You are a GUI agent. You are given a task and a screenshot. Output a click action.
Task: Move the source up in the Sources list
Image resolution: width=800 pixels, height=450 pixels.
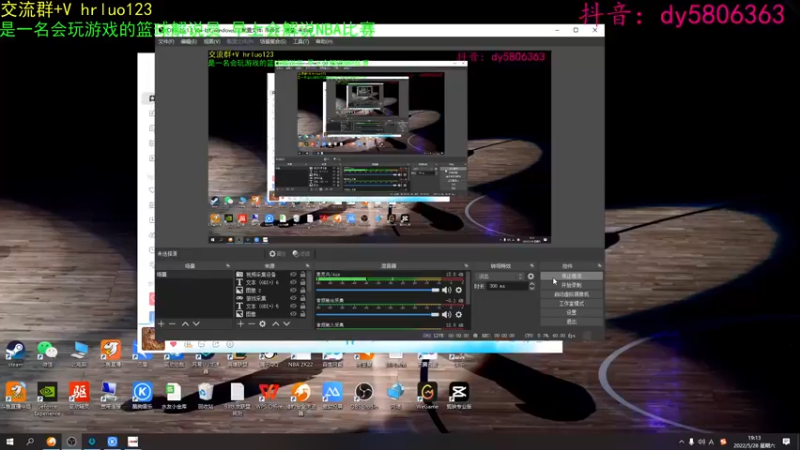coord(276,324)
